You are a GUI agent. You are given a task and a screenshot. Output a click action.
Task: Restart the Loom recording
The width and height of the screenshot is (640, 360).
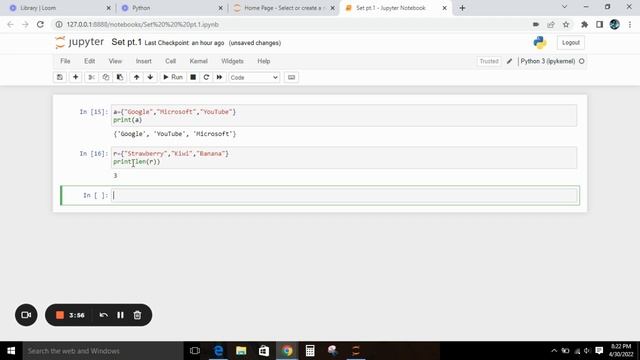click(103, 315)
